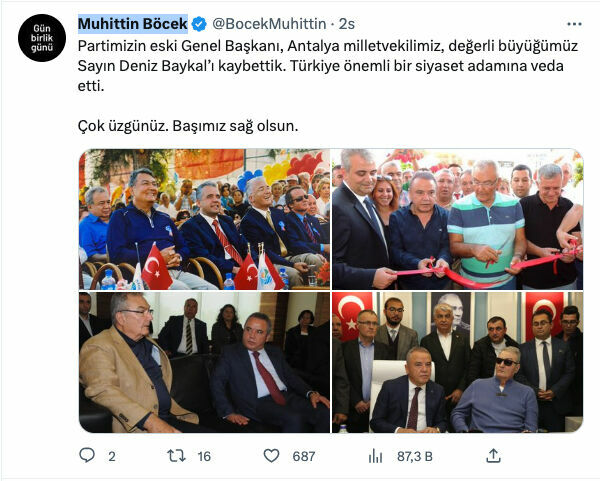Open top-left photo with Turkish flags on table
The width and height of the screenshot is (600, 481).
[x=204, y=219]
